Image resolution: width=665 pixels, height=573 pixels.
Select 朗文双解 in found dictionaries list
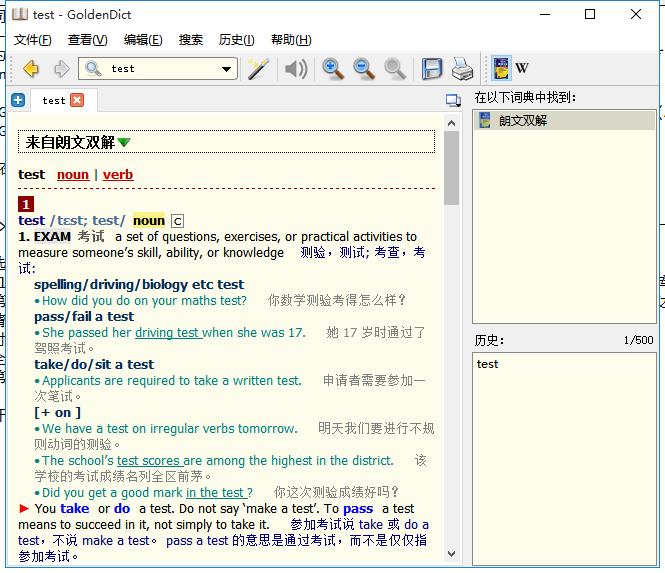coord(564,121)
